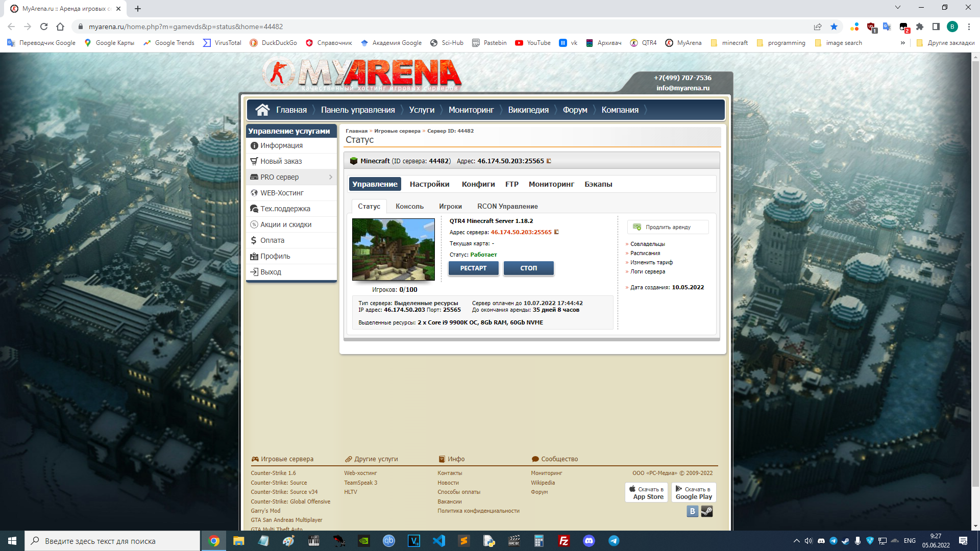Click the Продлить аренду button
Image resolution: width=980 pixels, height=551 pixels.
(668, 227)
